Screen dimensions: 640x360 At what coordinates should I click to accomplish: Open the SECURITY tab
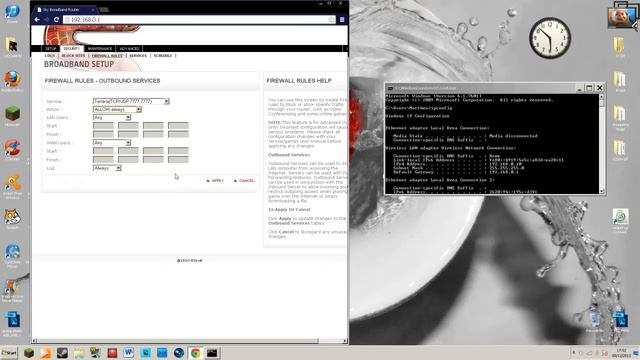coord(71,49)
